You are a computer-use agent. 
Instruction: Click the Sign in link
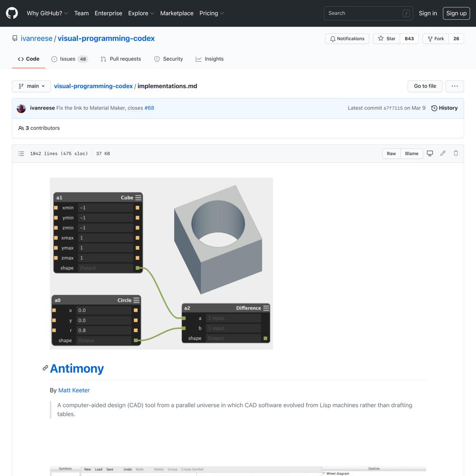(x=428, y=13)
